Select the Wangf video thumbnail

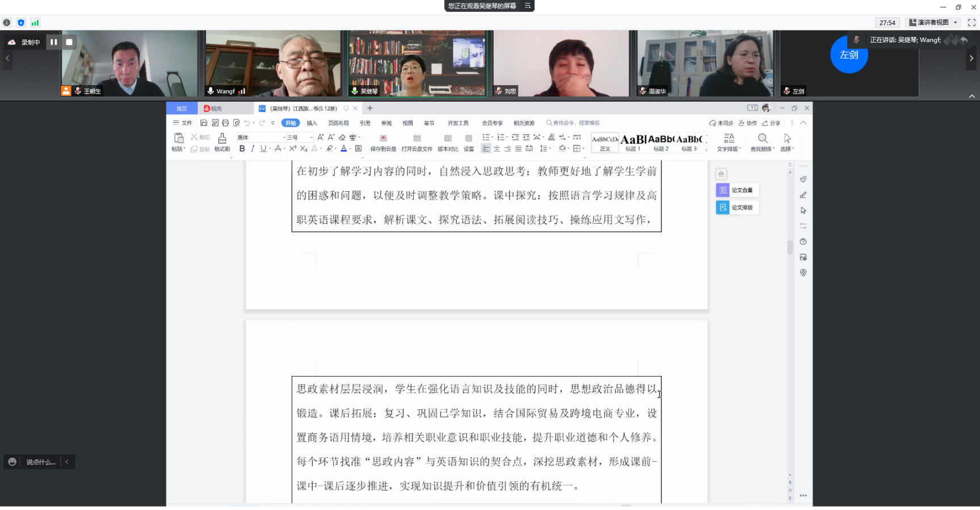click(x=273, y=63)
